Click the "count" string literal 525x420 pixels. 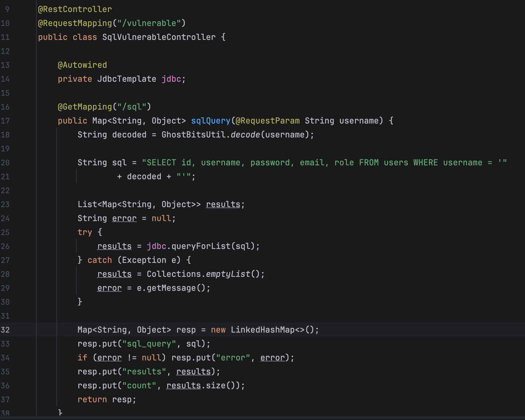(139, 385)
